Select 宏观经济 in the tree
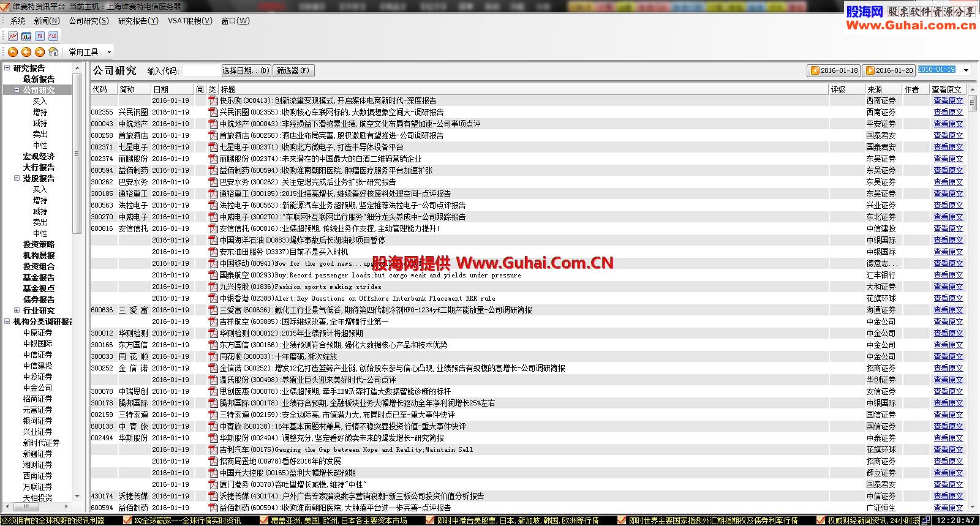The width and height of the screenshot is (980, 526). click(x=39, y=156)
